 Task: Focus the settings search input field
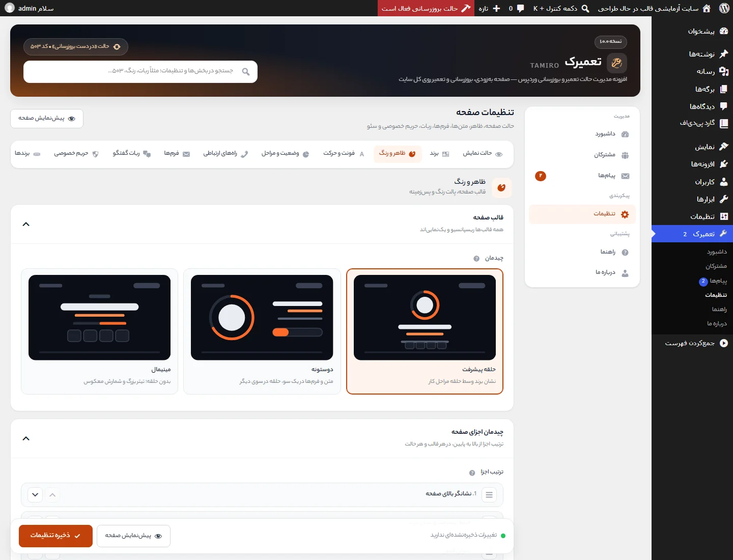(140, 72)
